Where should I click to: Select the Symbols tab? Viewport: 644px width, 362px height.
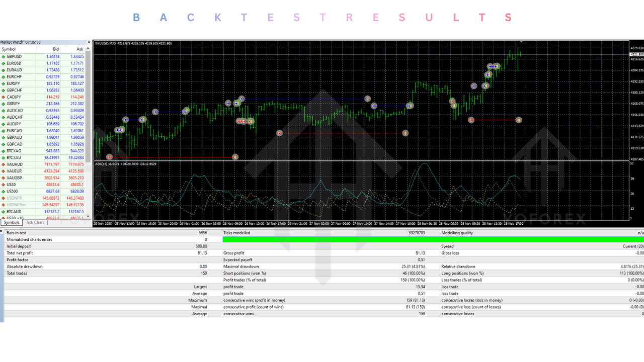tap(11, 222)
